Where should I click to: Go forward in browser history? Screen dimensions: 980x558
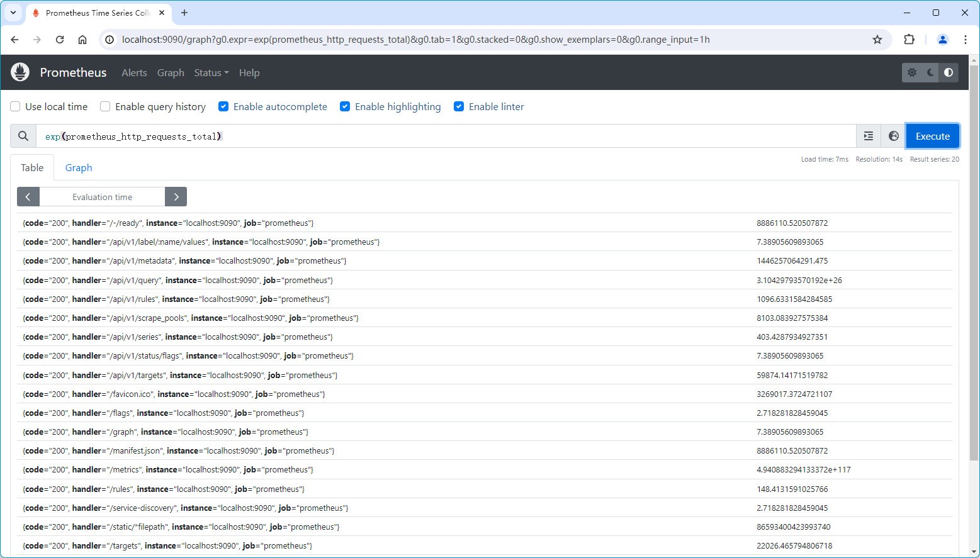37,40
